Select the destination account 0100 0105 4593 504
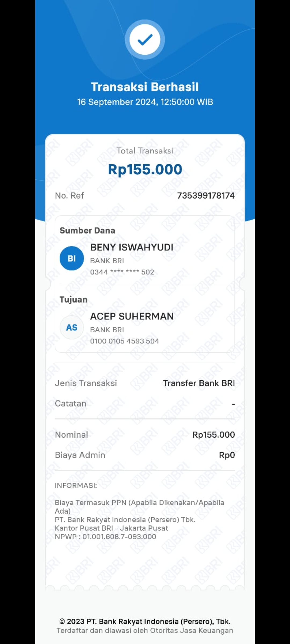The height and width of the screenshot is (644, 290). pyautogui.click(x=125, y=341)
